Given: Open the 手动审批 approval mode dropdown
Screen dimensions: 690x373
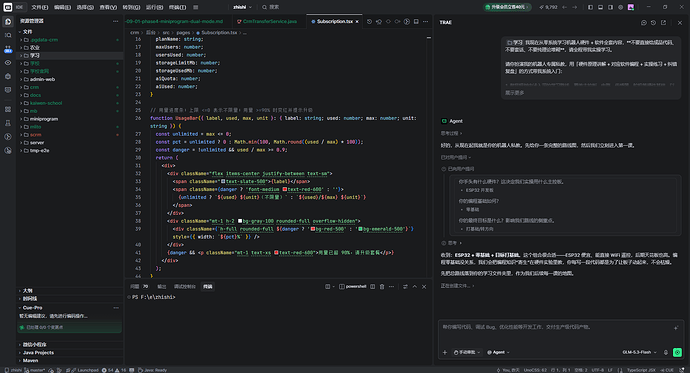Looking at the screenshot, I should (x=466, y=352).
